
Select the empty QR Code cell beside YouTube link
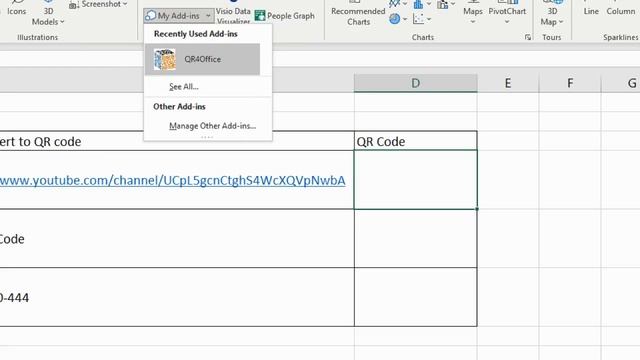(416, 180)
